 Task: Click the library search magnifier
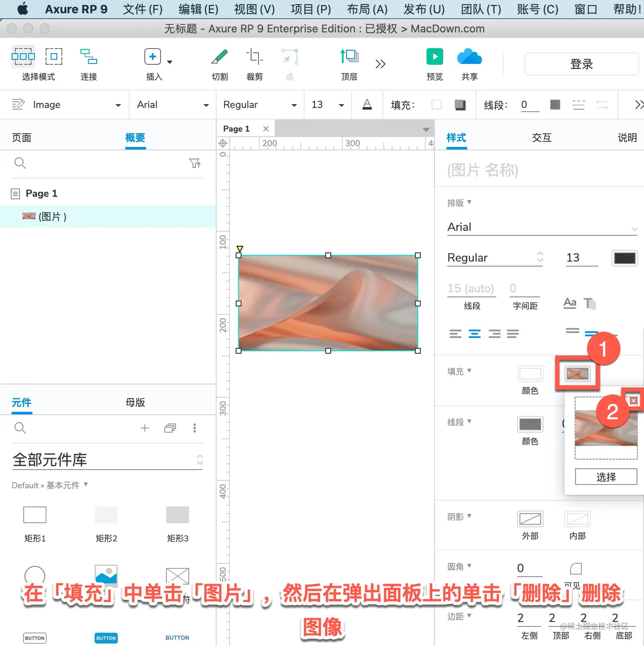click(20, 428)
